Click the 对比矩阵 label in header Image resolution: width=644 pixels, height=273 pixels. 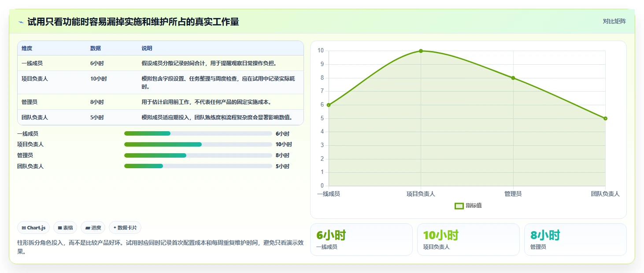tap(614, 21)
